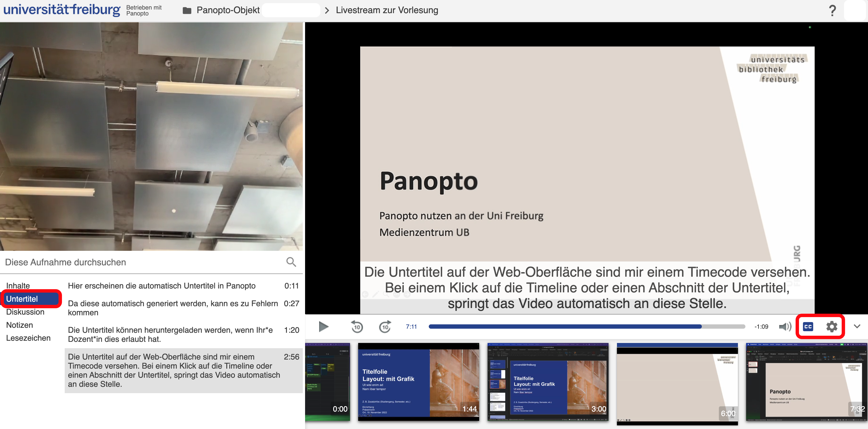
Task: Open the Panopto-Objekt folder breadcrumb
Action: pos(228,10)
